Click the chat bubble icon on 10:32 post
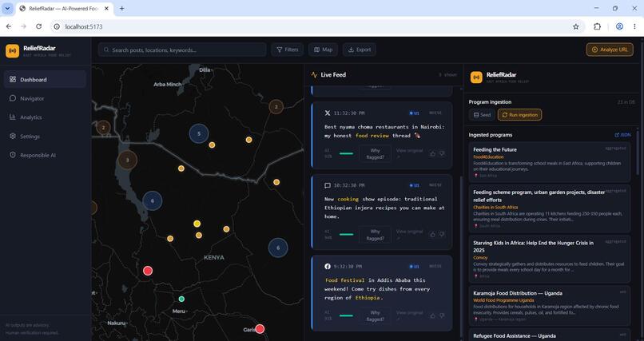Screen dimensions: 644x341 pos(328,185)
